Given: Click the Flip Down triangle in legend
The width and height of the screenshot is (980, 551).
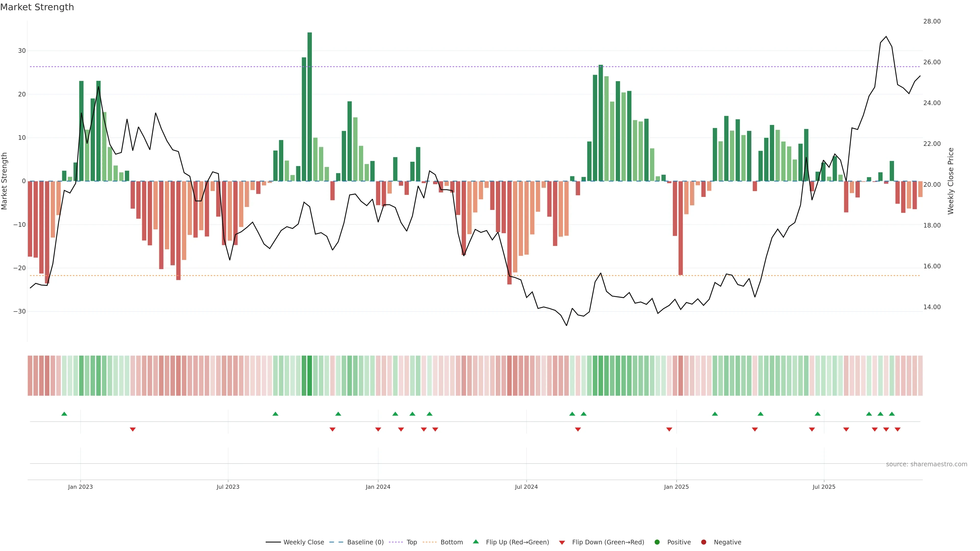Looking at the screenshot, I should [x=562, y=543].
